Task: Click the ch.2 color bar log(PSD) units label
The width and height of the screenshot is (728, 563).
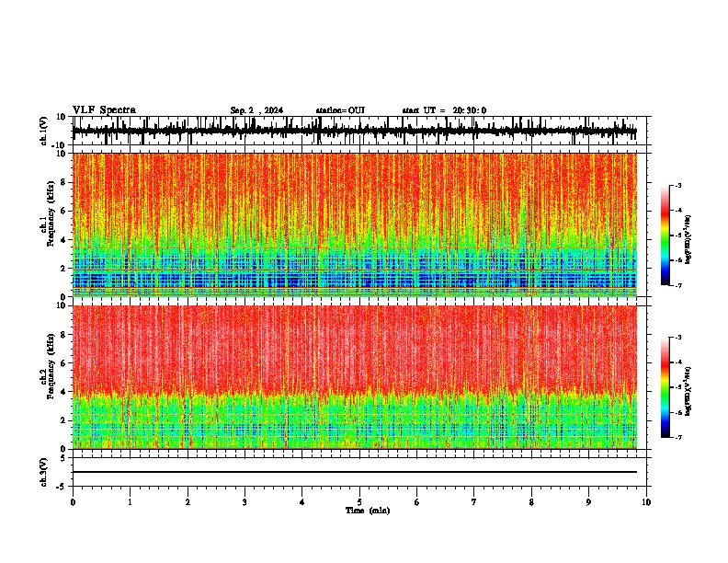Action: (x=688, y=392)
